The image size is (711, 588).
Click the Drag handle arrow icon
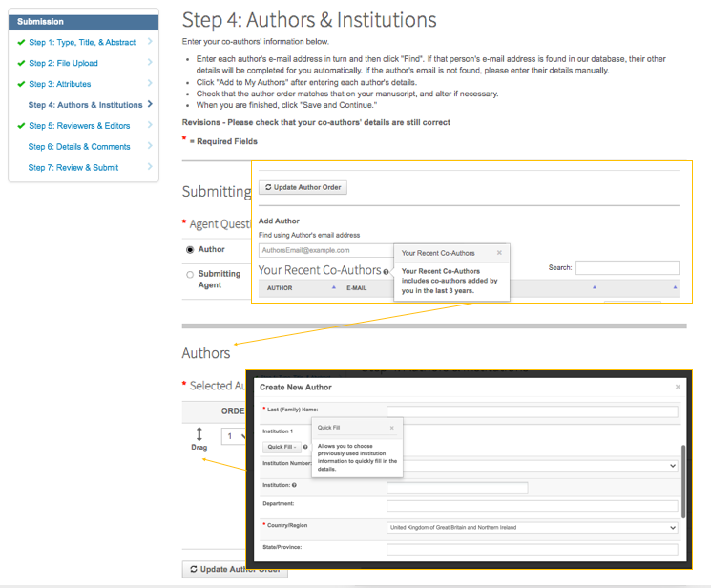(x=199, y=434)
